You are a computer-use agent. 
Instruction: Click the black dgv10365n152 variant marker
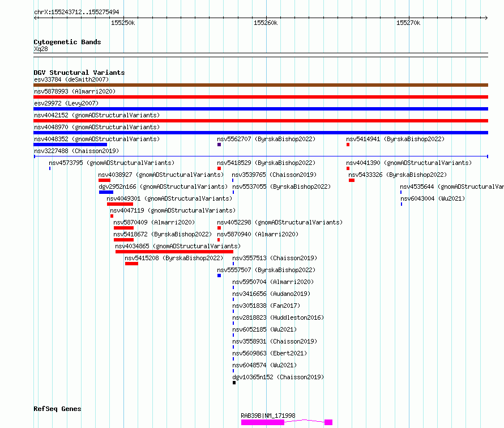234,383
